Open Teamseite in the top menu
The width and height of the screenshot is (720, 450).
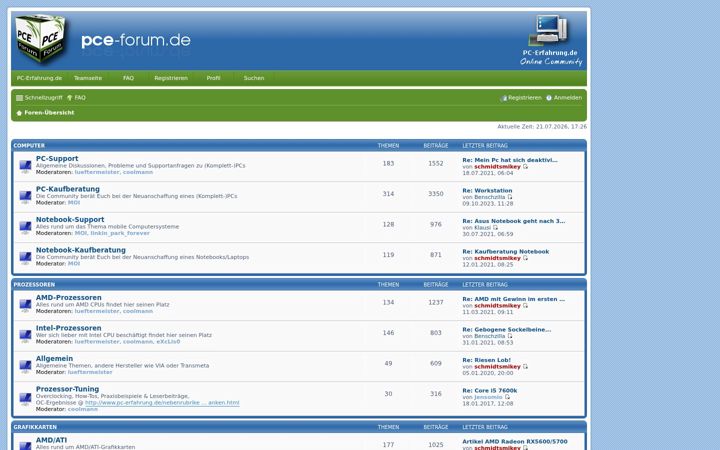point(88,78)
